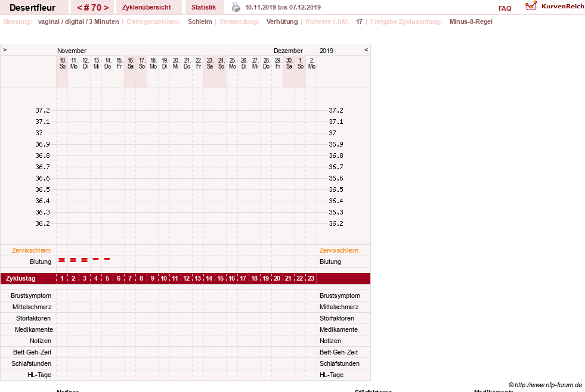Click the printer icon

[236, 7]
